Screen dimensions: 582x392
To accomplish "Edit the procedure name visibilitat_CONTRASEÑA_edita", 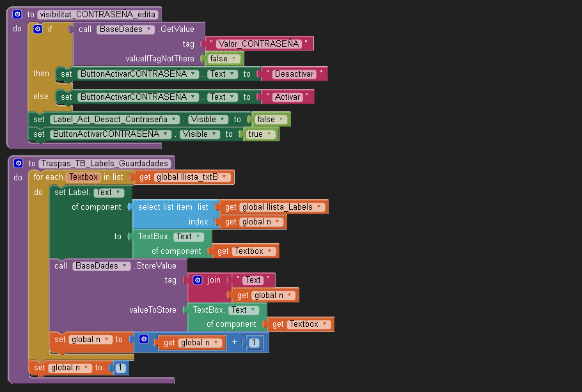I will [97, 14].
